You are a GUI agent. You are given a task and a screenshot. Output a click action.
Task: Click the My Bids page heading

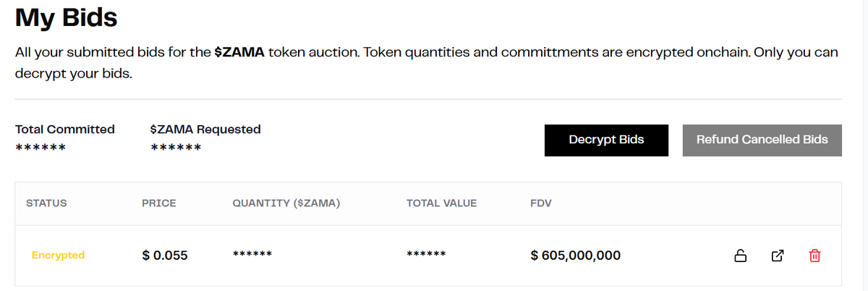click(x=67, y=17)
